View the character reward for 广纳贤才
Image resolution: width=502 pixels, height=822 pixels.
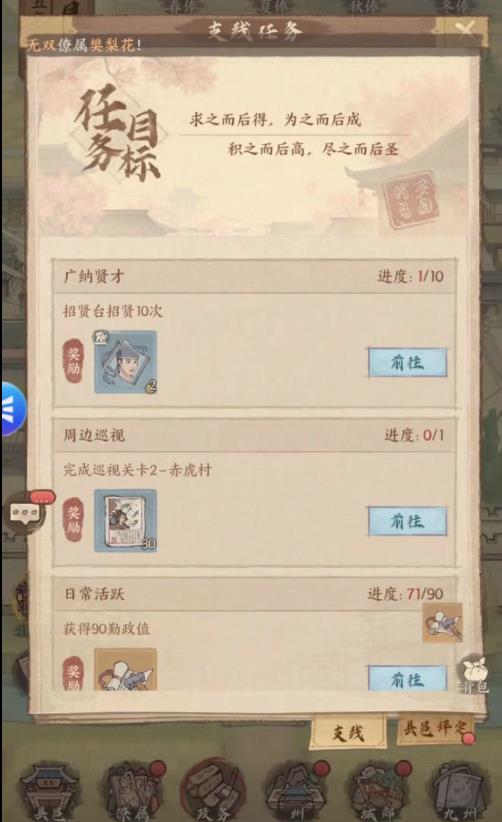tap(125, 362)
